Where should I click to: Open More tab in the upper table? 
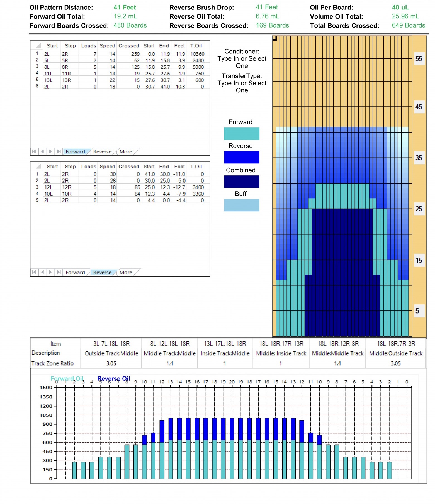[126, 152]
